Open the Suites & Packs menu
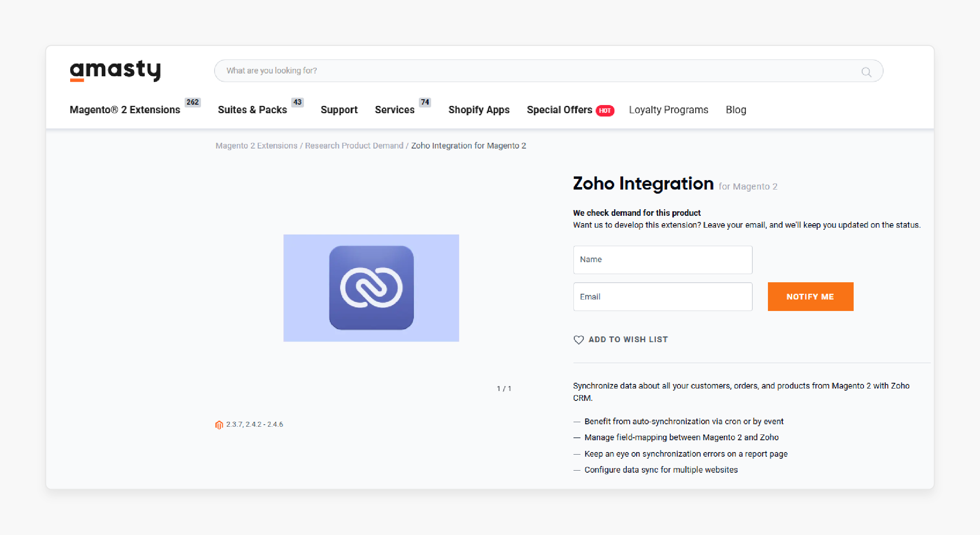This screenshot has width=980, height=535. 252,110
